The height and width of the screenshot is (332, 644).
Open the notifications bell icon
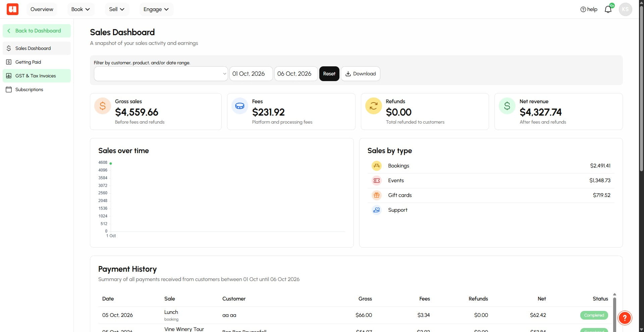608,9
